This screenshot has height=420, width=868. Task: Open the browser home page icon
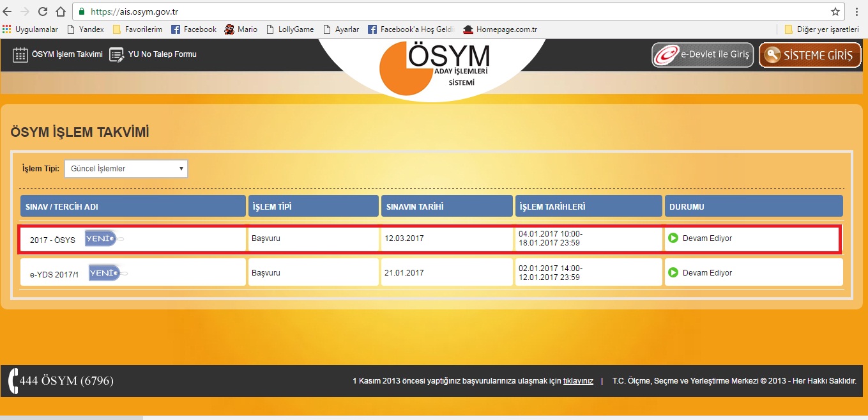click(x=60, y=12)
